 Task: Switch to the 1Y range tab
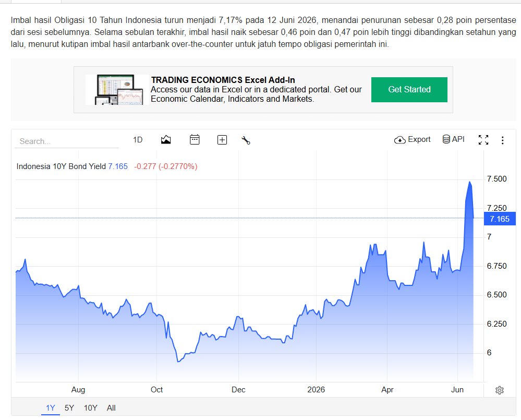pos(50,407)
